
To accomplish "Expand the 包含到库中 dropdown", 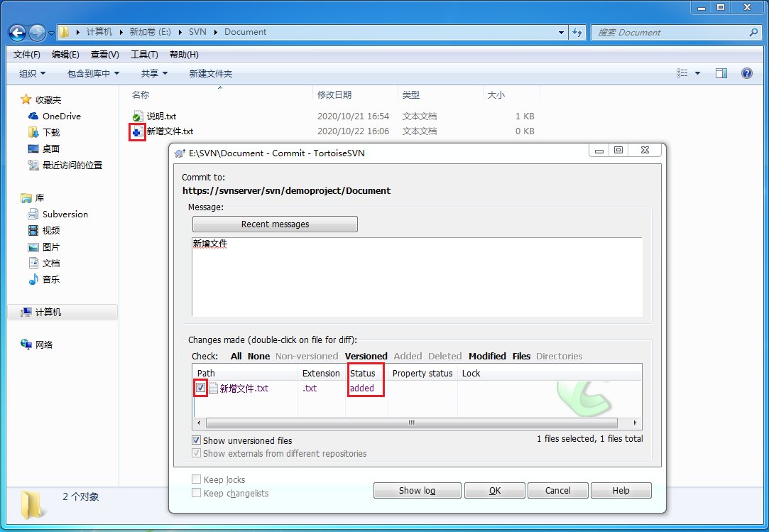I will (93, 73).
